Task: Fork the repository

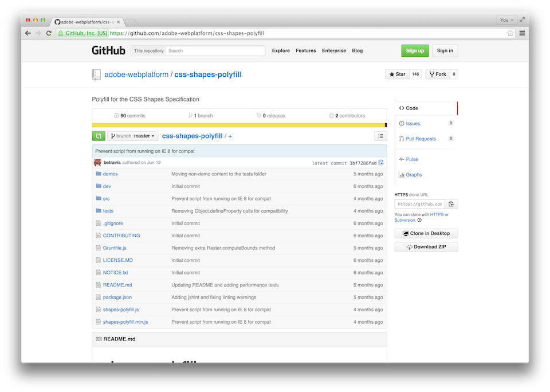Action: pyautogui.click(x=438, y=75)
